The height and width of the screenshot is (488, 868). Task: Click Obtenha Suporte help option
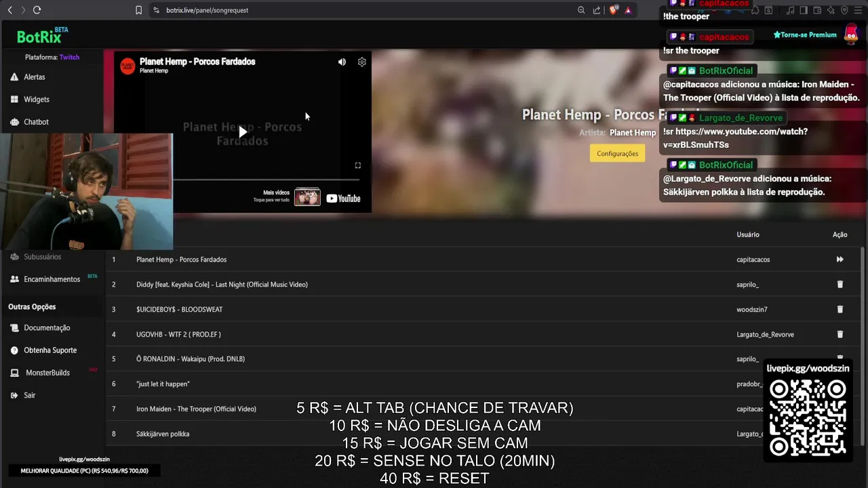tap(50, 350)
